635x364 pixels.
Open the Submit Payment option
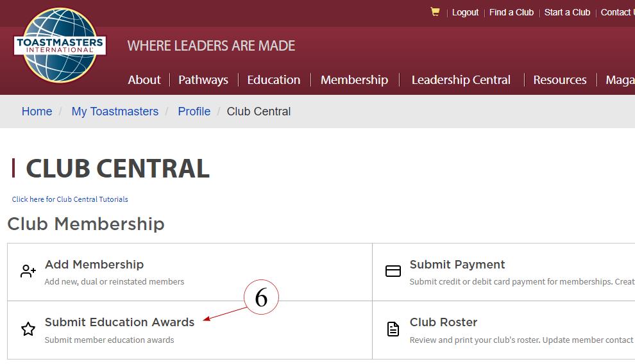click(x=457, y=264)
